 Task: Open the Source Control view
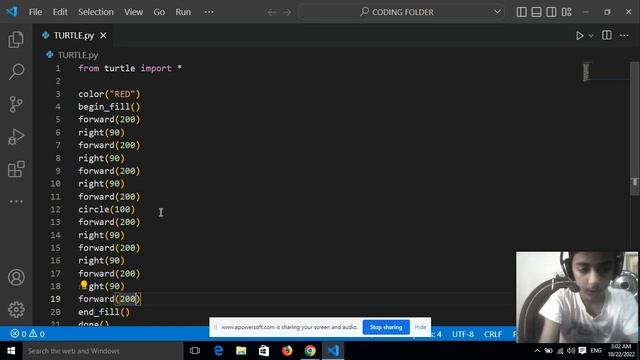pos(16,104)
